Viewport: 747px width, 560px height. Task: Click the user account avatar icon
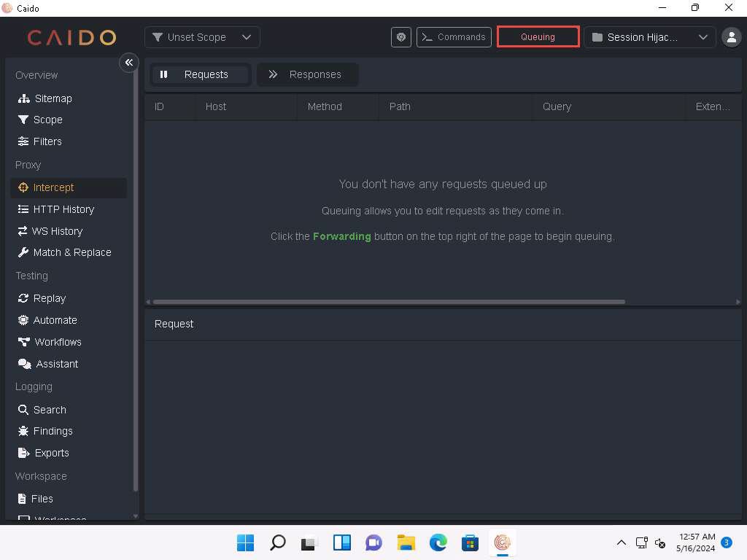coord(730,37)
